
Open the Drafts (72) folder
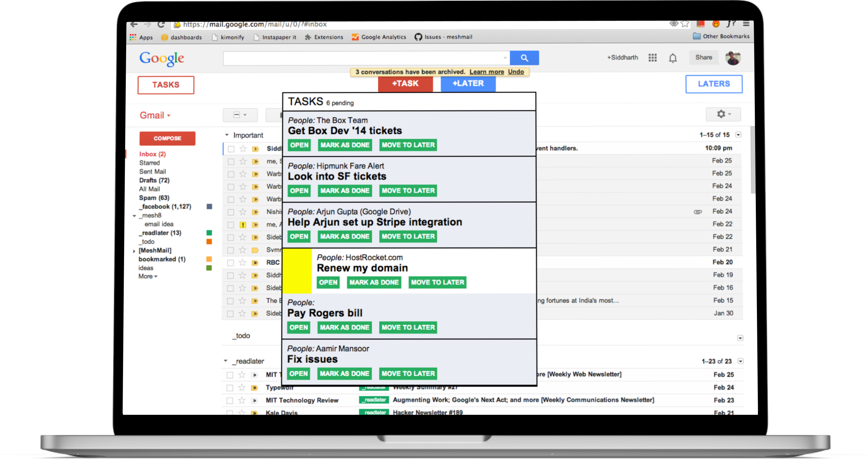coord(154,180)
